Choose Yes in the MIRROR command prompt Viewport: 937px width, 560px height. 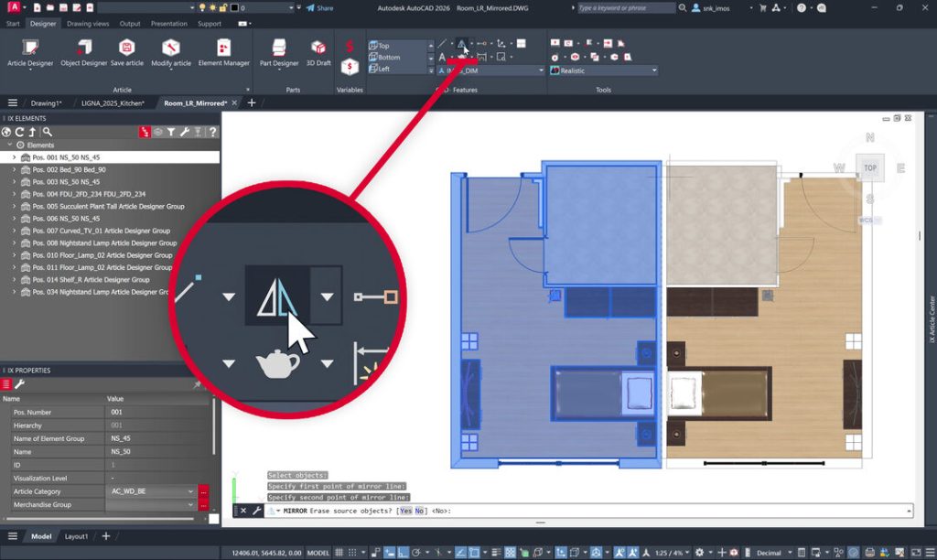pos(405,511)
